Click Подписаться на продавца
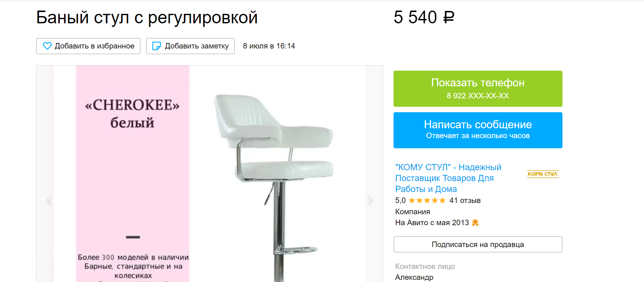644x282 pixels. (478, 244)
